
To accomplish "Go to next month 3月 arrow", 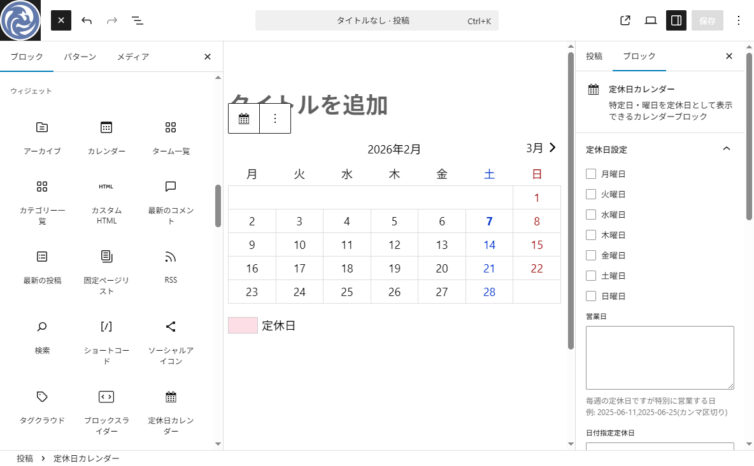I will tap(551, 148).
